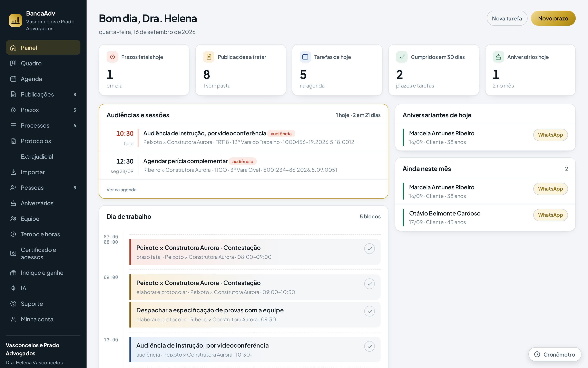
Task: WhatsApp Marcela in Aniversariantes de hoje
Action: tap(550, 135)
